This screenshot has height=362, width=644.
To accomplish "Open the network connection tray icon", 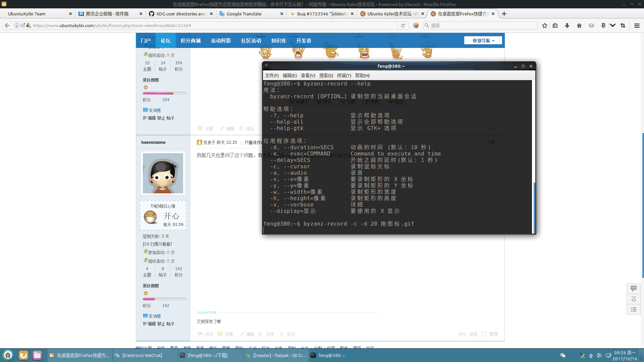I will pyautogui.click(x=608, y=355).
